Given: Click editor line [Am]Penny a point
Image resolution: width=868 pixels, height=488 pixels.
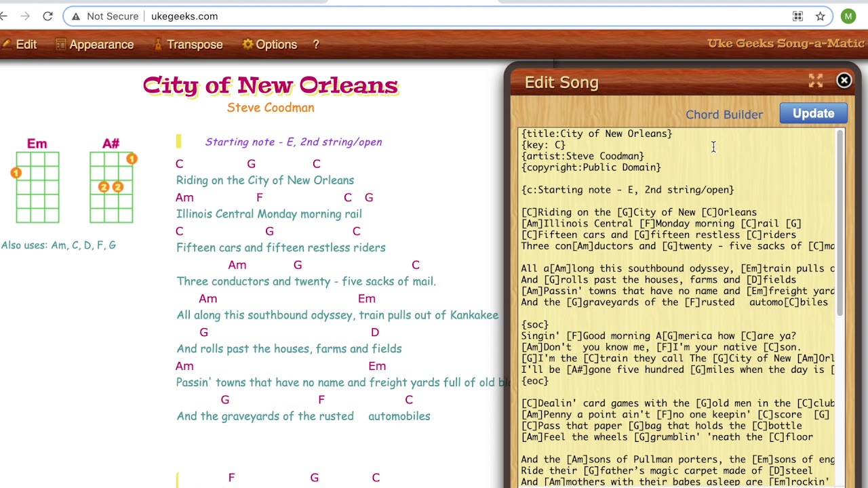Looking at the screenshot, I should click(675, 415).
